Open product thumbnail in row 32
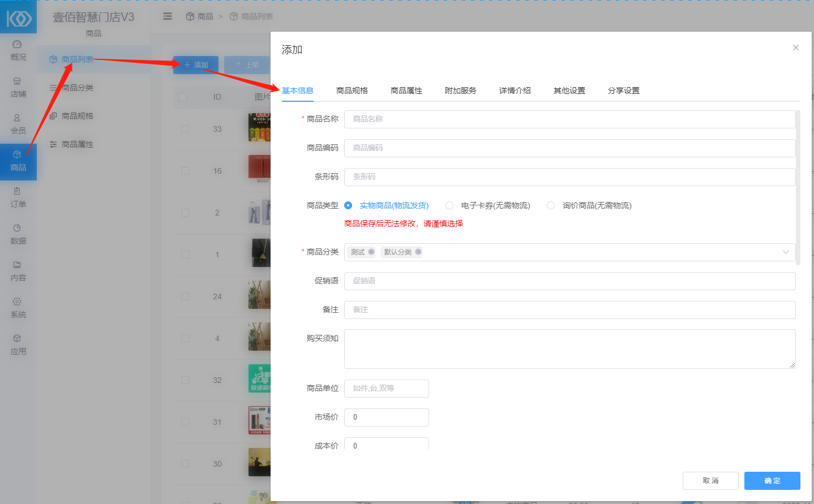814x504 pixels. tap(259, 378)
